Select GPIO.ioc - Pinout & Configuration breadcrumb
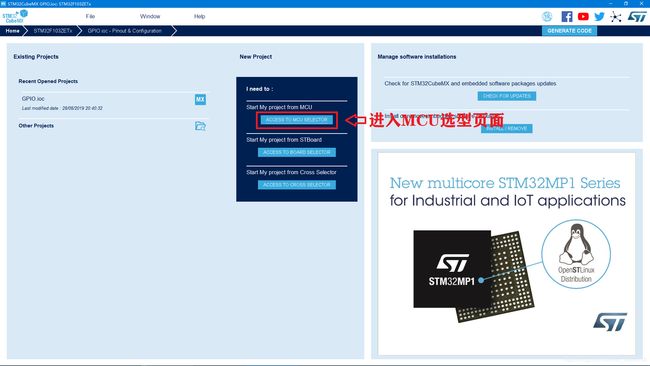 click(x=125, y=31)
